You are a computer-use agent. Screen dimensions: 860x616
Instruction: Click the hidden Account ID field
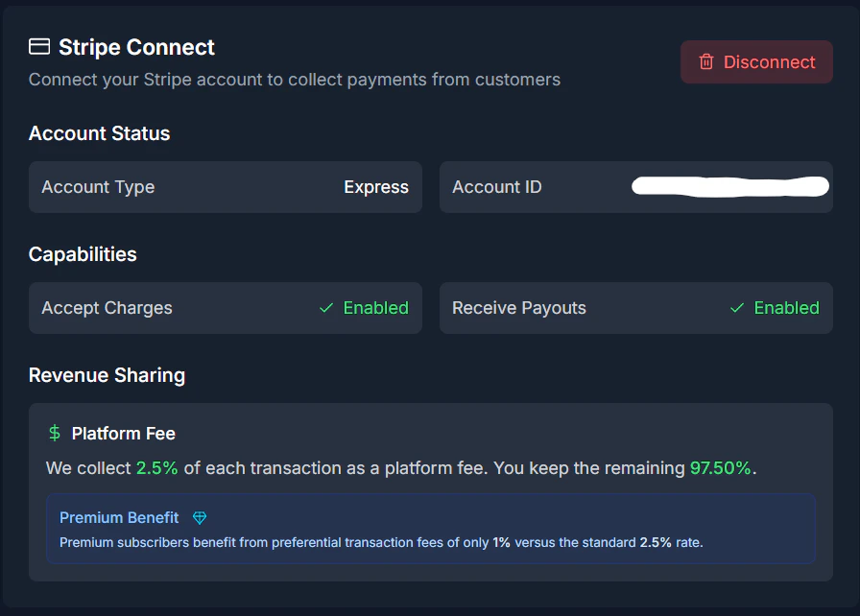point(729,187)
